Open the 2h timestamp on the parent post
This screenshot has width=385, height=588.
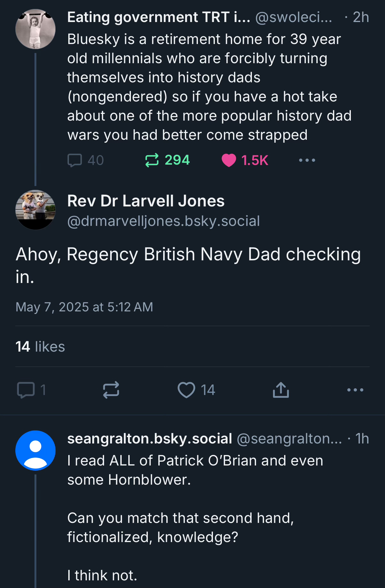(361, 17)
